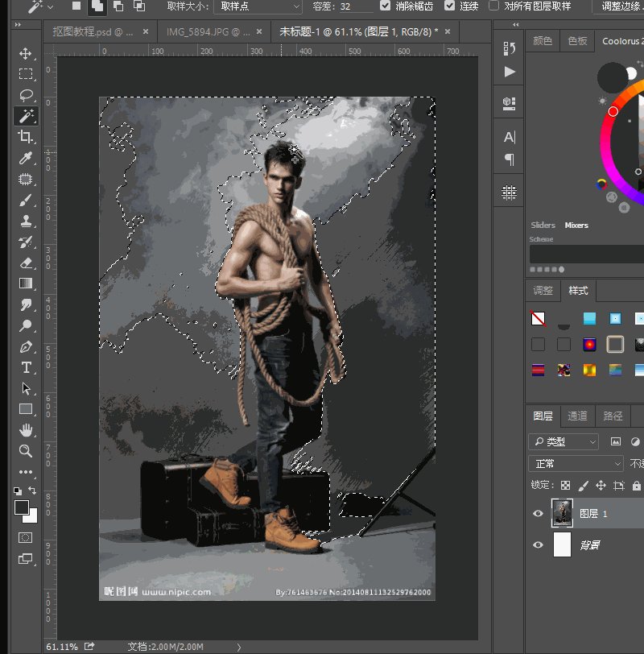Expand the toolbar double-arrow

[x=18, y=25]
